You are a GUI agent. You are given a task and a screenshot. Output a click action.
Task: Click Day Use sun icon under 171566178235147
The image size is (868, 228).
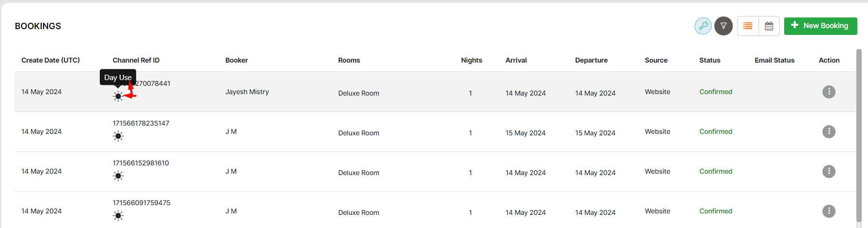pyautogui.click(x=118, y=136)
